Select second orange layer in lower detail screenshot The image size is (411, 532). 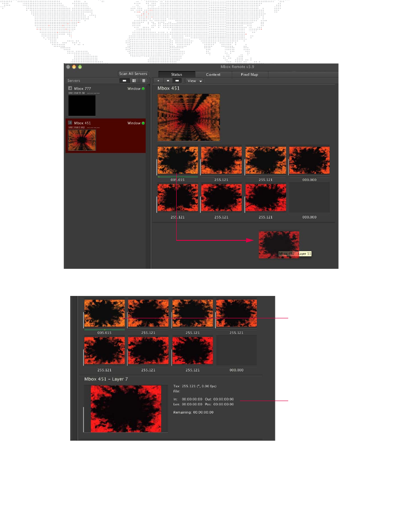click(148, 313)
